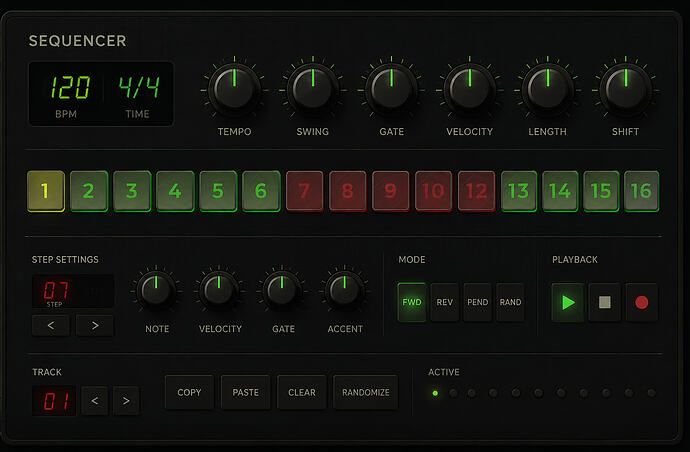Select REV playback mode
Image resolution: width=690 pixels, height=452 pixels.
click(444, 302)
